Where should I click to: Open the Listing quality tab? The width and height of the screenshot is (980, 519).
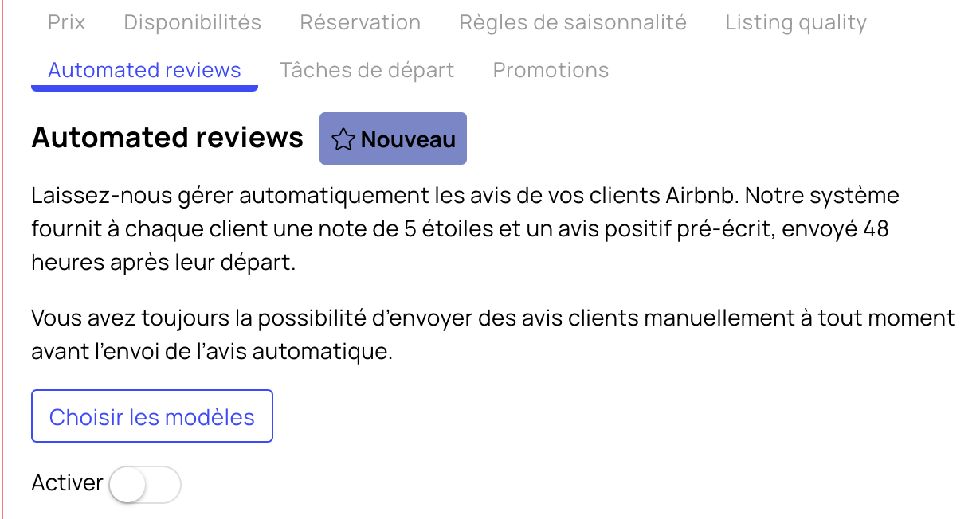[795, 23]
